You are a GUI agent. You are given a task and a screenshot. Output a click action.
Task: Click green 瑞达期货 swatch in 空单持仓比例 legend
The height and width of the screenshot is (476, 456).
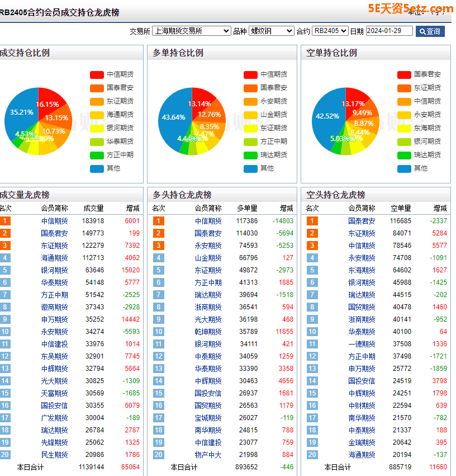[404, 155]
